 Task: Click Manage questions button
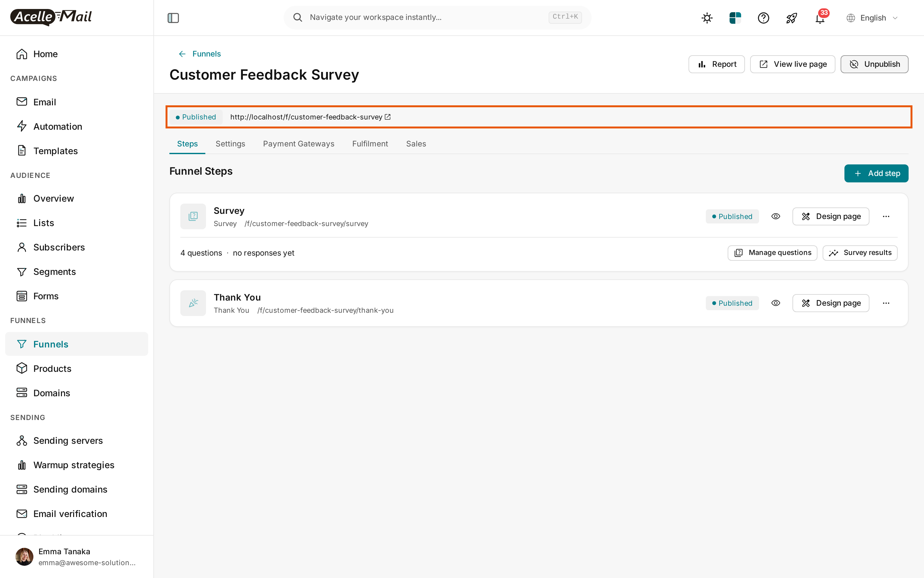(772, 253)
